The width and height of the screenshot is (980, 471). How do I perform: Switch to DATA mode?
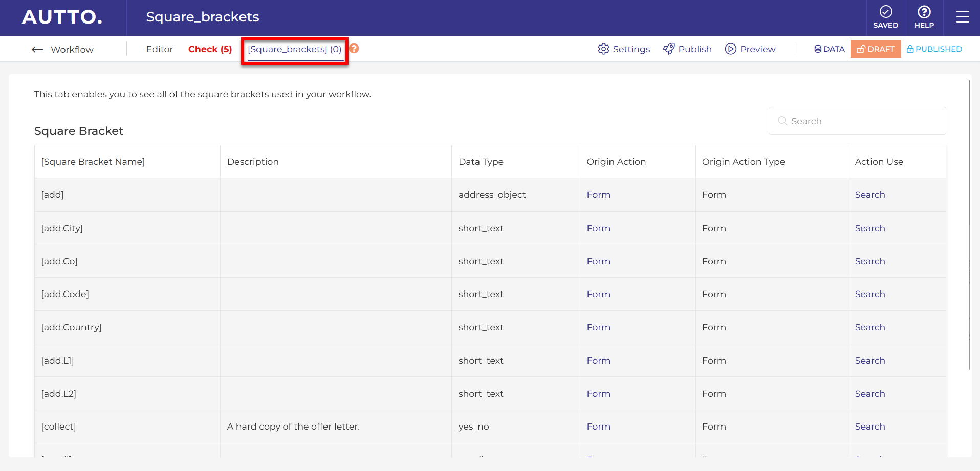coord(829,49)
